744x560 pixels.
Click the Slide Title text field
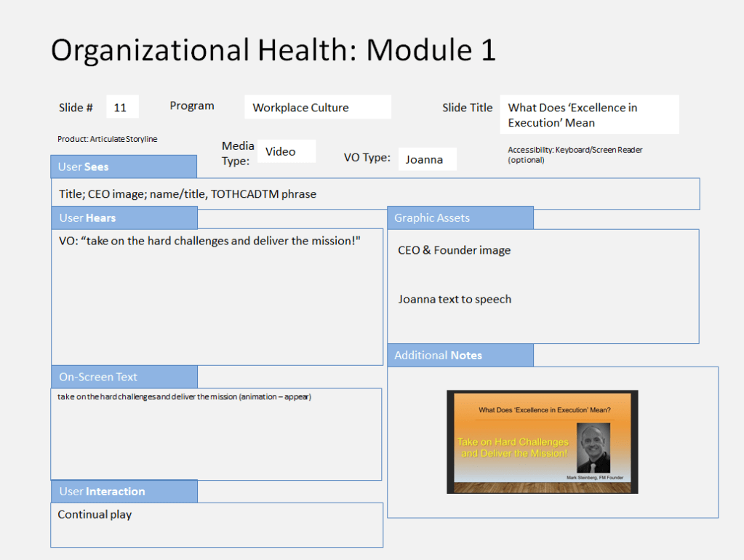coord(589,115)
